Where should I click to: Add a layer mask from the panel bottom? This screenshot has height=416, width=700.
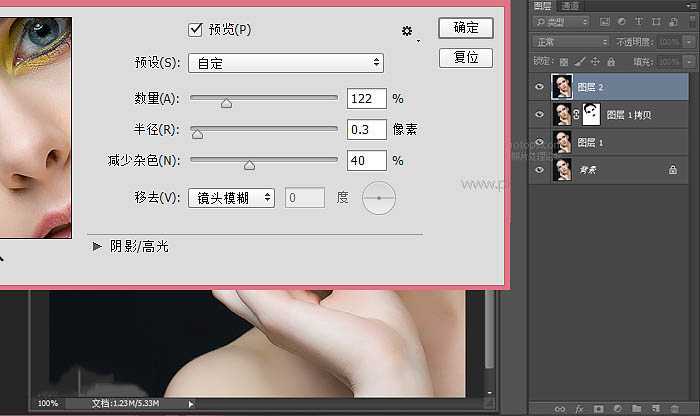point(598,408)
